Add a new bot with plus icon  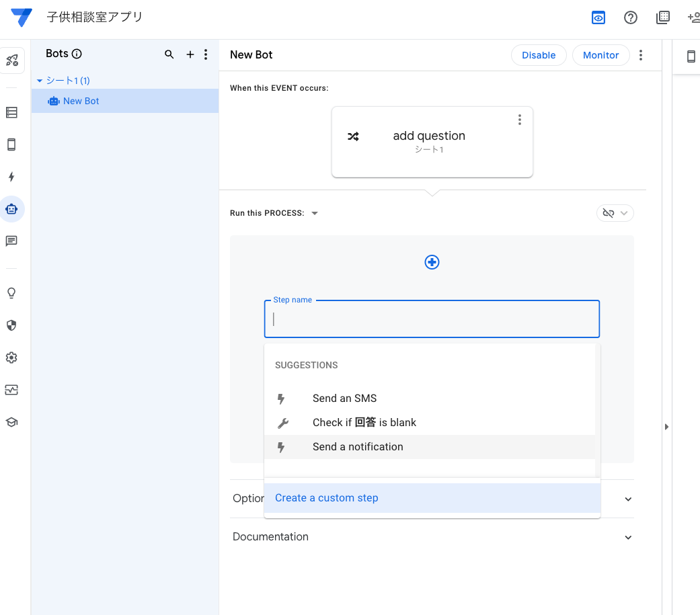coord(190,54)
